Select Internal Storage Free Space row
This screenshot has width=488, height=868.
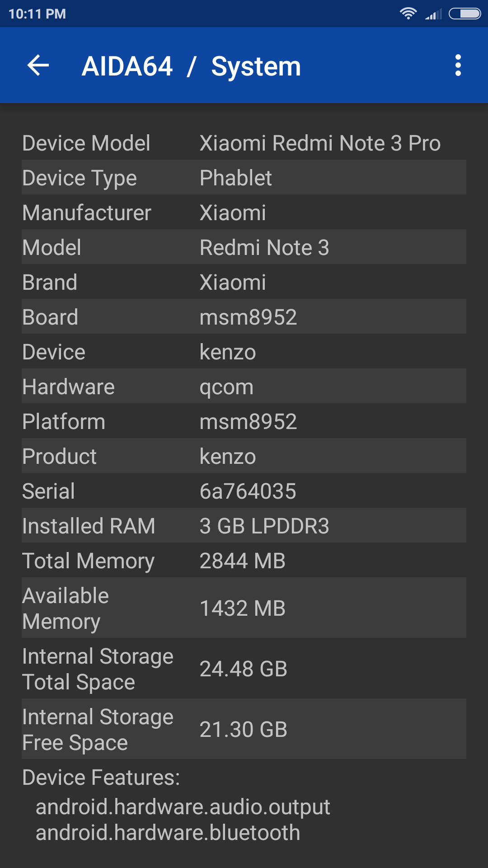[x=244, y=729]
